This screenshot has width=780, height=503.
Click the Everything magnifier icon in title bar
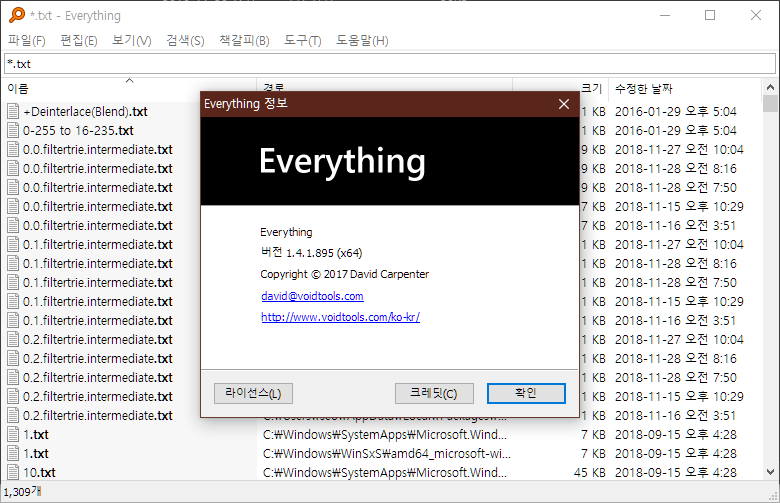[16, 15]
